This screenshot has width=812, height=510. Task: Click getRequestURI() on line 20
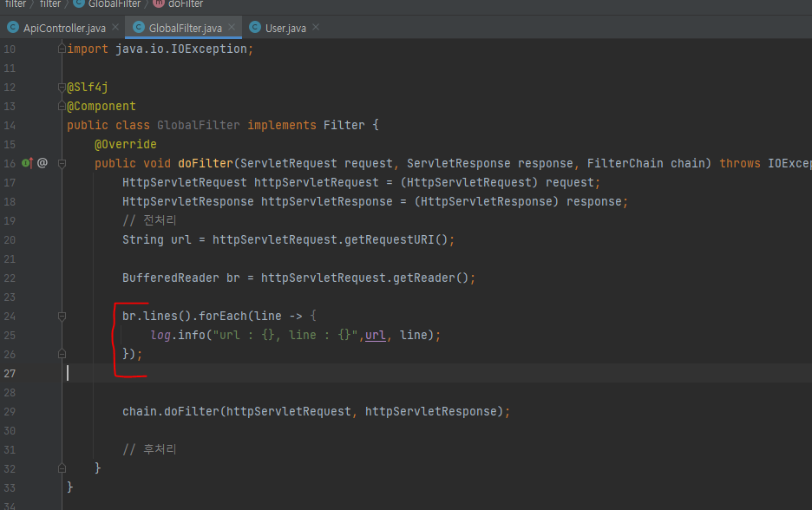[x=396, y=239]
